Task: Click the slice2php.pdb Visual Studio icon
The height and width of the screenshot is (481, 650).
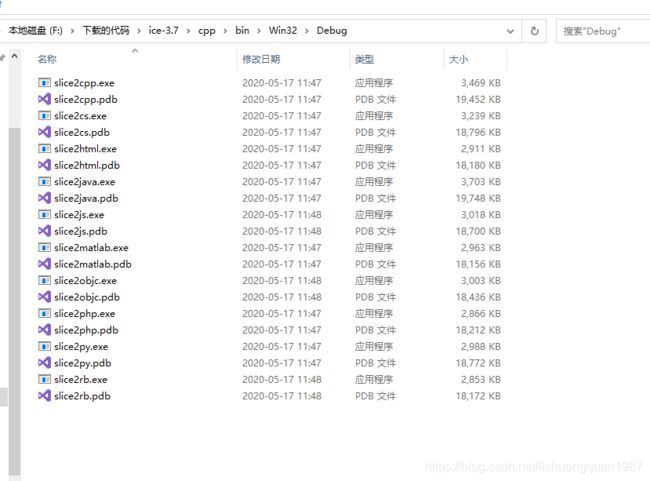Action: 44,330
